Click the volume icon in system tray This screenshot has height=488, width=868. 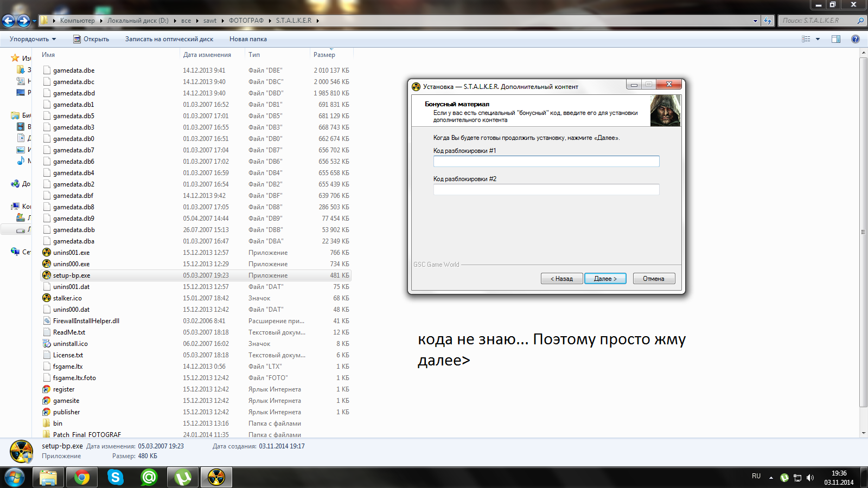coord(810,478)
